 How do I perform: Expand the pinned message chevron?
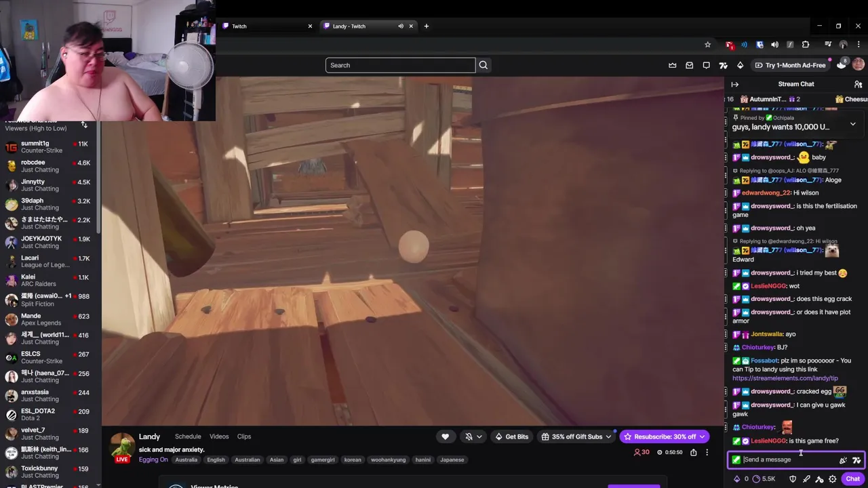tap(852, 125)
